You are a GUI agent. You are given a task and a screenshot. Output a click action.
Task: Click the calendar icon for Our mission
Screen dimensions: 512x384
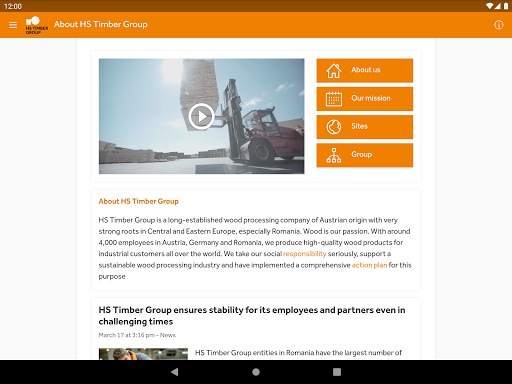point(334,99)
